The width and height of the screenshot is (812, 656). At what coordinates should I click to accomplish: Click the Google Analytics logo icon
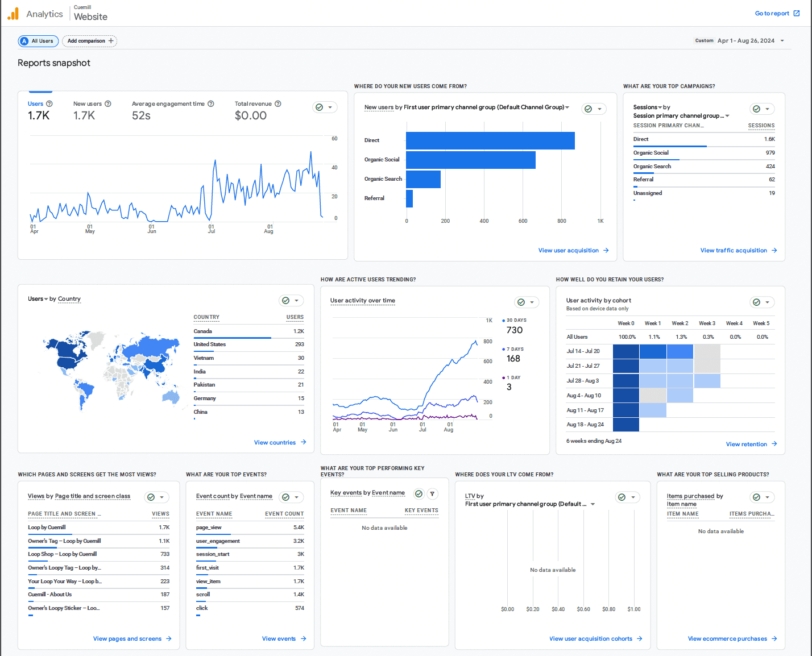[13, 14]
